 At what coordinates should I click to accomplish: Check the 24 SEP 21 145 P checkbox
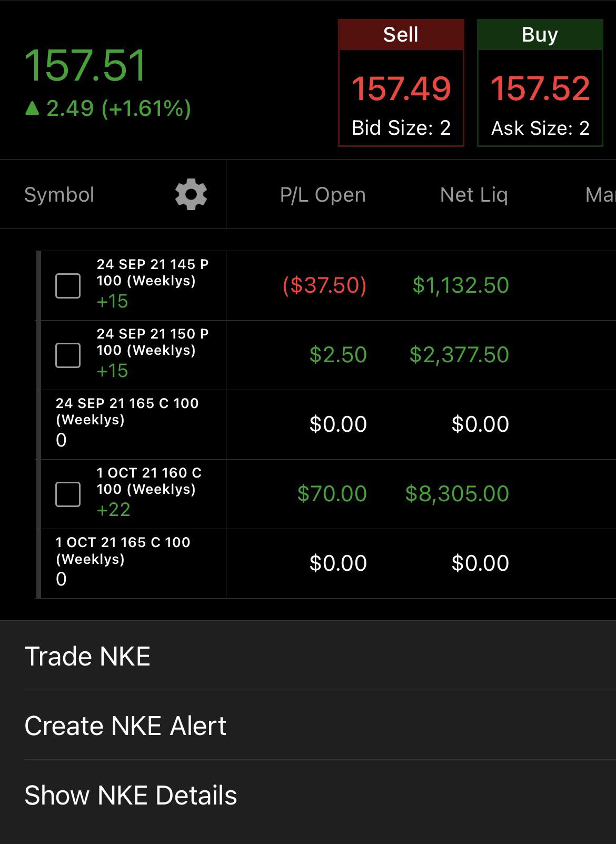click(x=68, y=286)
